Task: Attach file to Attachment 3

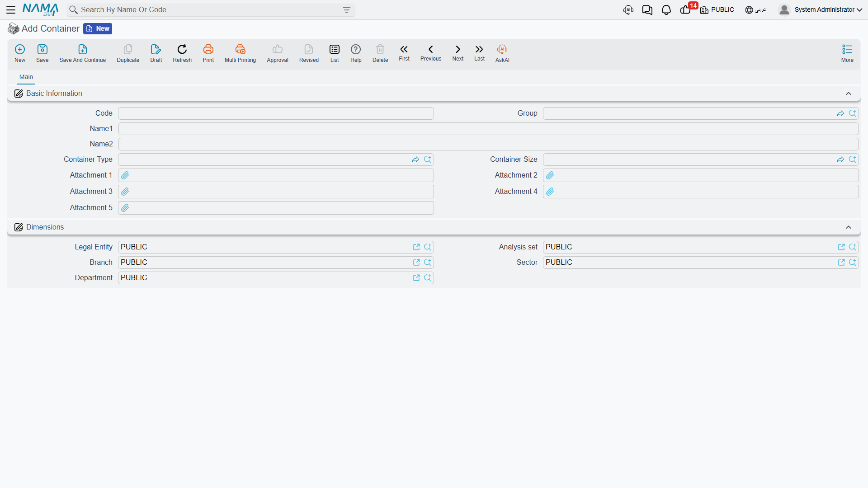Action: [x=125, y=192]
